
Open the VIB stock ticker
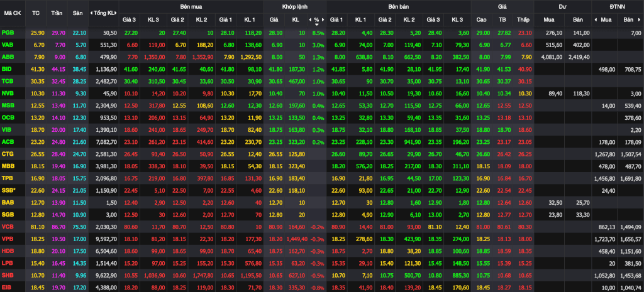[x=6, y=130]
